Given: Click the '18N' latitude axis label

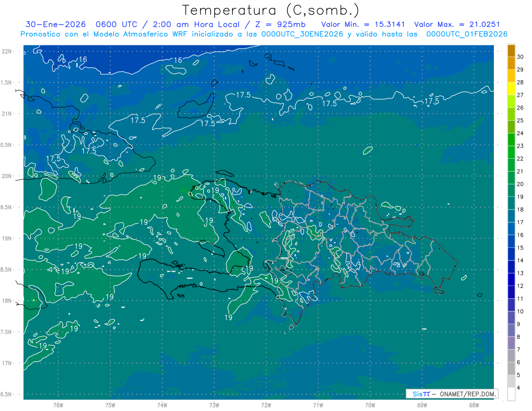Looking at the screenshot, I should coord(7,301).
